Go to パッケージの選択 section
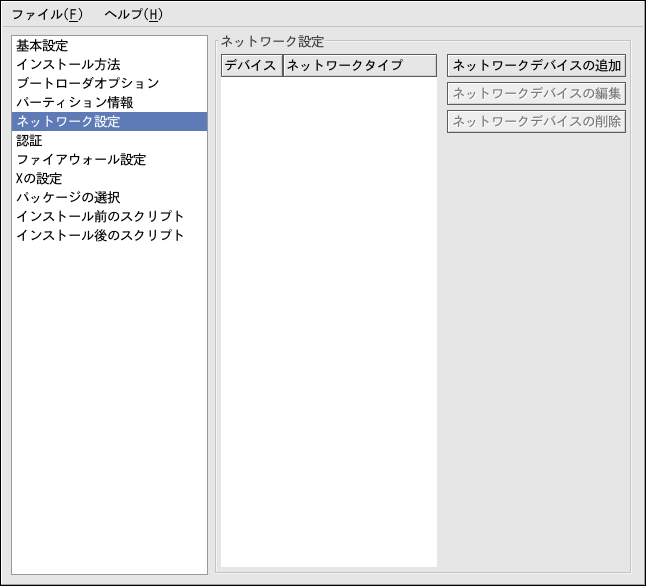 pos(68,198)
